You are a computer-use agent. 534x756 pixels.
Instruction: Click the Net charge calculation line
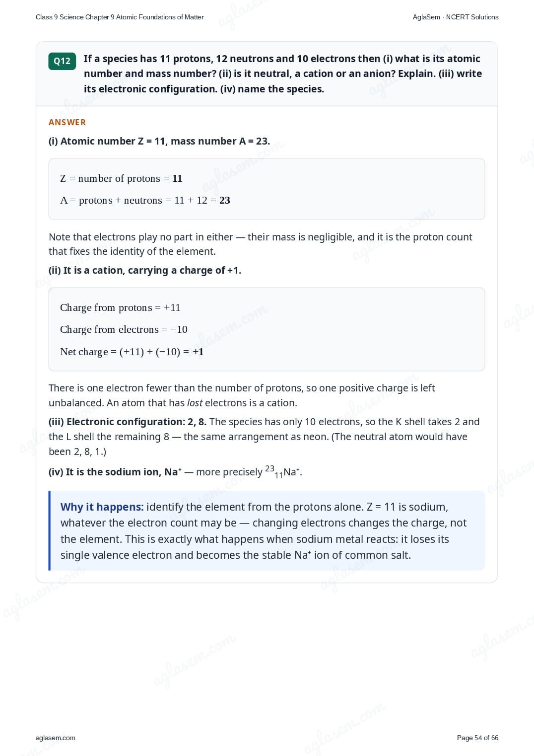132,352
